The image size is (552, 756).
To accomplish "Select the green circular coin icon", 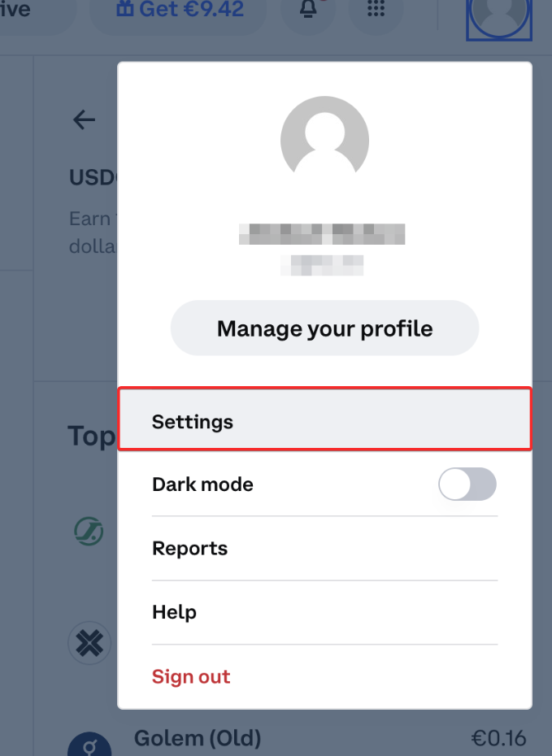I will (x=89, y=532).
